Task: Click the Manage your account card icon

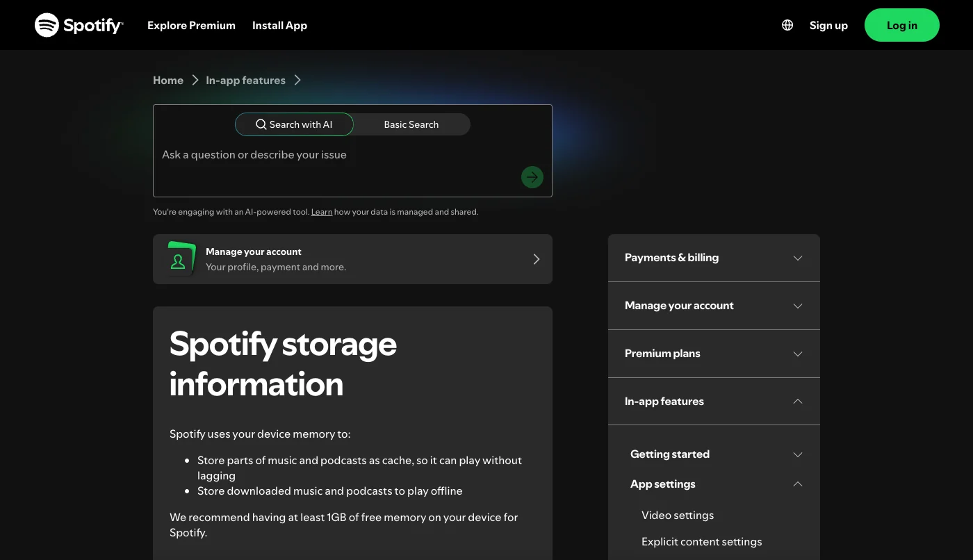Action: (180, 259)
